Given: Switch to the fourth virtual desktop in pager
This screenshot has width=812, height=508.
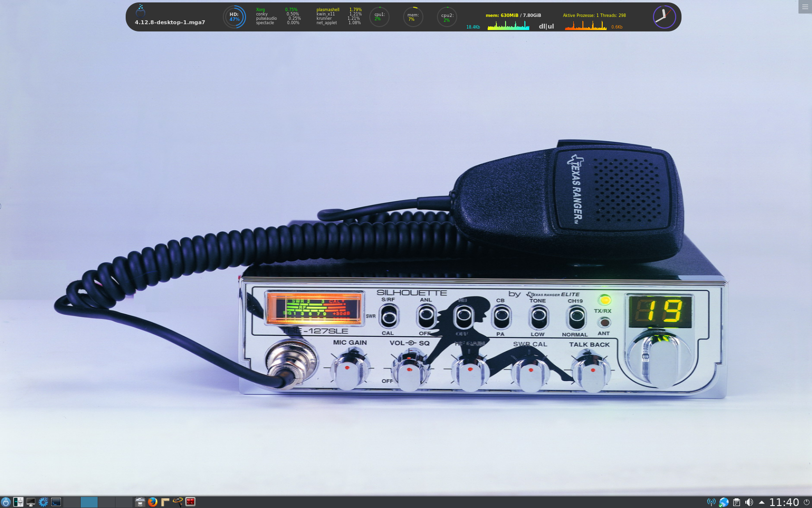Looking at the screenshot, I should (124, 502).
